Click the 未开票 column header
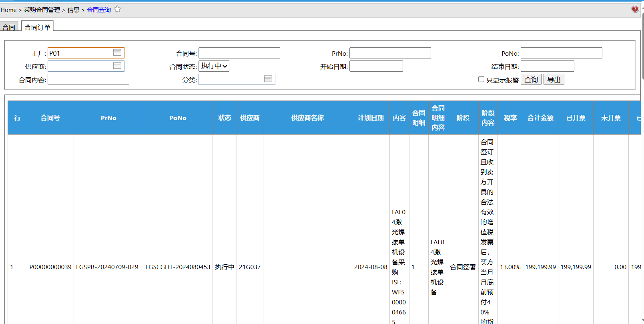This screenshot has width=644, height=324. (611, 118)
